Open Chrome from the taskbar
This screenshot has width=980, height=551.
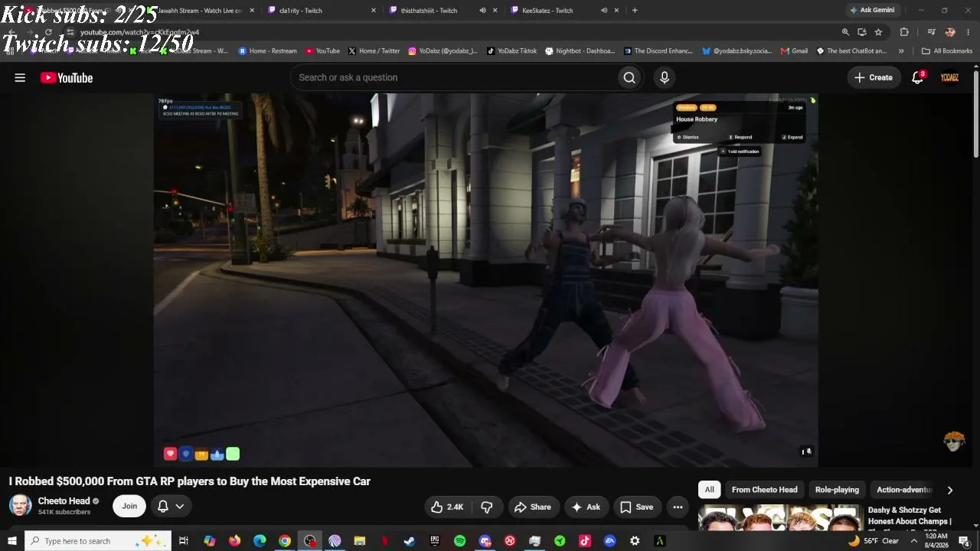pos(285,541)
